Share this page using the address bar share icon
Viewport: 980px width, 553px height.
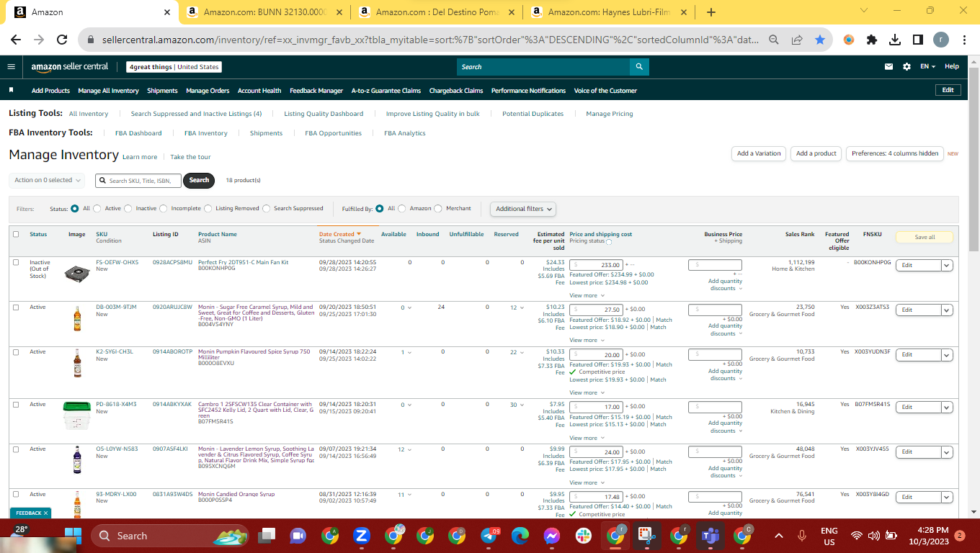click(797, 40)
